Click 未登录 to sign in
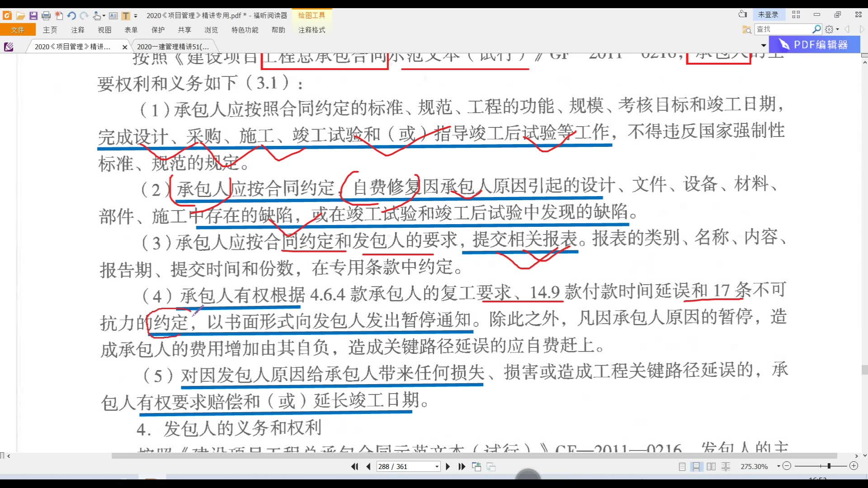The width and height of the screenshot is (868, 488). (769, 14)
